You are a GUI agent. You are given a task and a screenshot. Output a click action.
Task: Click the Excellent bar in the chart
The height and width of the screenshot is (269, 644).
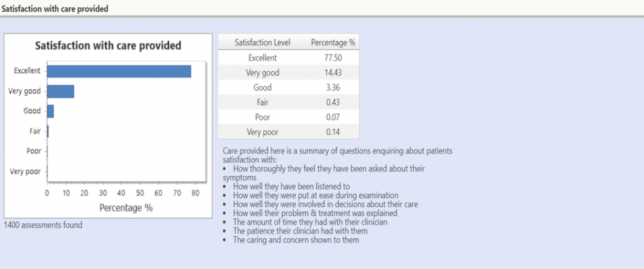point(119,71)
